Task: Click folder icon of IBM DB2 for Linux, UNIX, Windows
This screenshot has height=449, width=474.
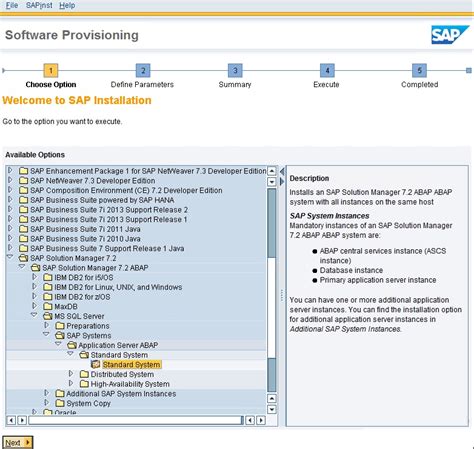Action: pos(48,287)
